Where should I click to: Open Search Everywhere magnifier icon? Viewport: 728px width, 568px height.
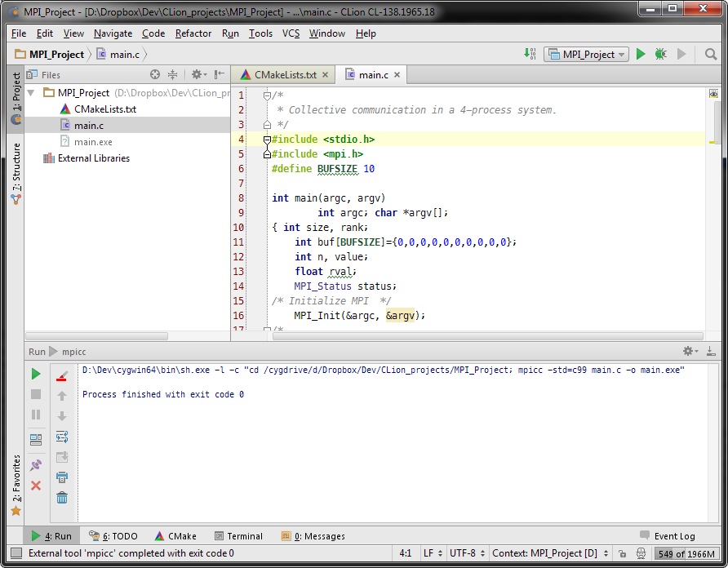(710, 55)
